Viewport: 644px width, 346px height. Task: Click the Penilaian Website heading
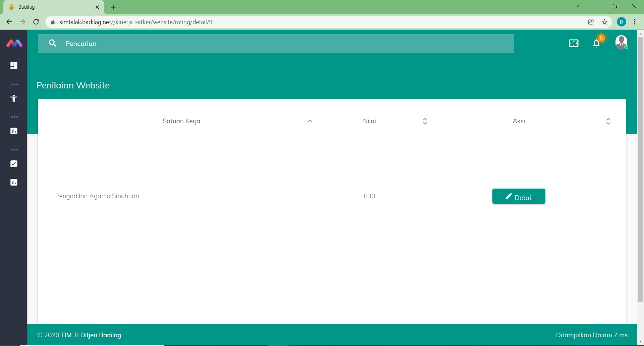(73, 85)
